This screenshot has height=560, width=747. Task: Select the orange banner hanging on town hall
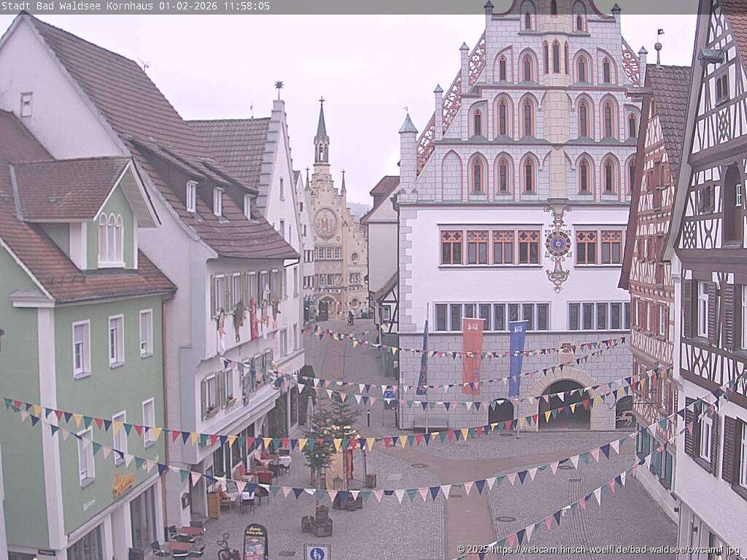point(472,354)
